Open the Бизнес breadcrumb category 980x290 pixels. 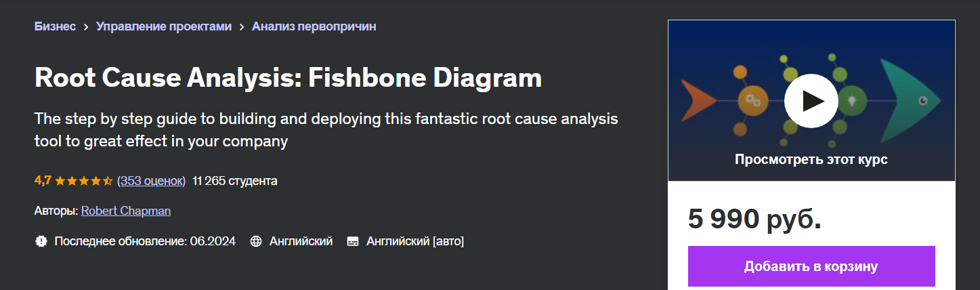click(55, 26)
